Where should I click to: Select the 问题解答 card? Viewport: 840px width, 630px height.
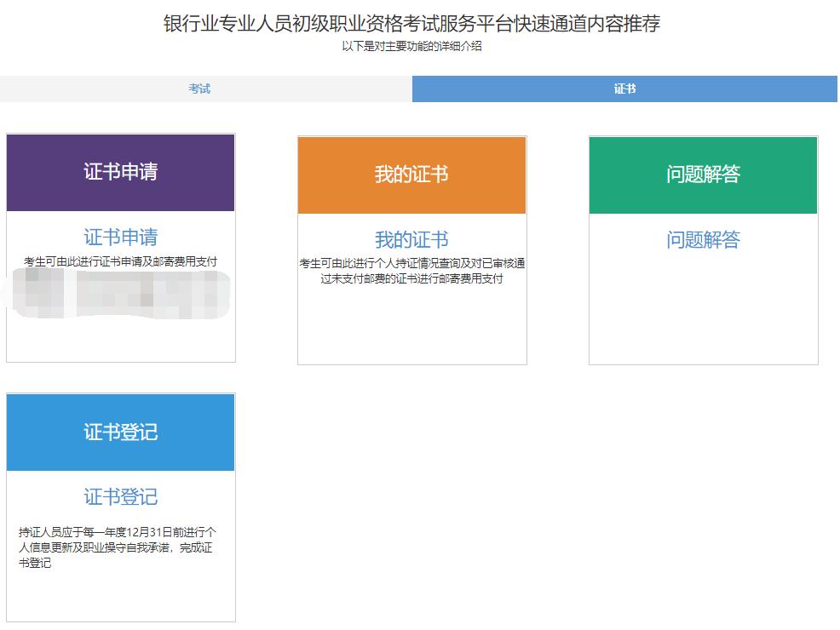703,247
